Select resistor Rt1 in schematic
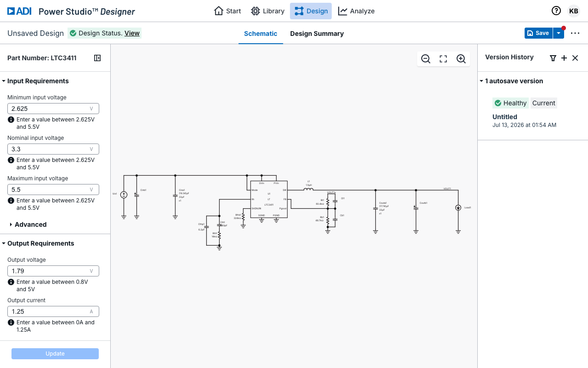The width and height of the screenshot is (588, 368). tap(328, 201)
